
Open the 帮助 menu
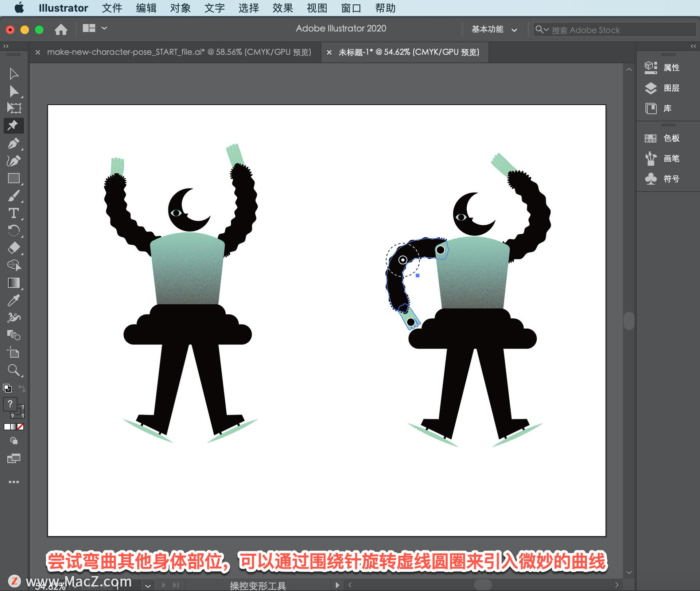pos(385,8)
